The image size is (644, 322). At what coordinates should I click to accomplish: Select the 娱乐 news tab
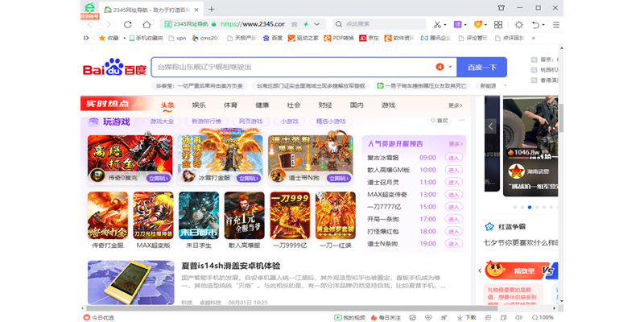(199, 105)
